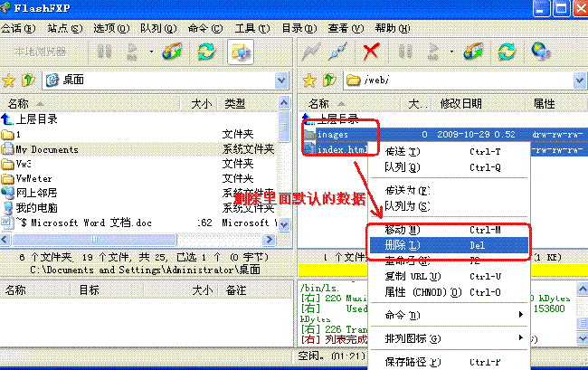Open remote path /web/ dropdown
This screenshot has height=370, width=588.
click(x=580, y=80)
